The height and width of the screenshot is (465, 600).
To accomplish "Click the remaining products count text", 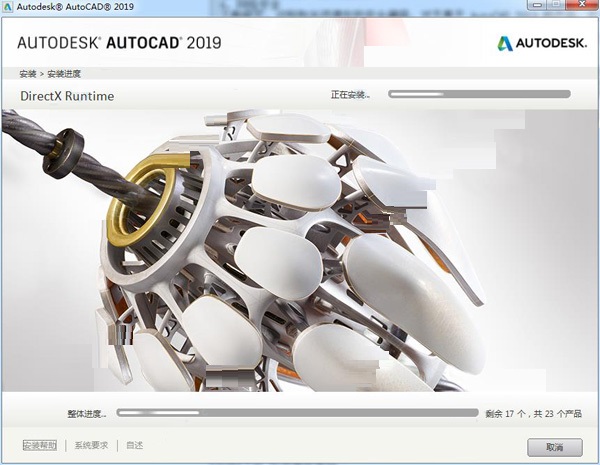I will click(533, 413).
